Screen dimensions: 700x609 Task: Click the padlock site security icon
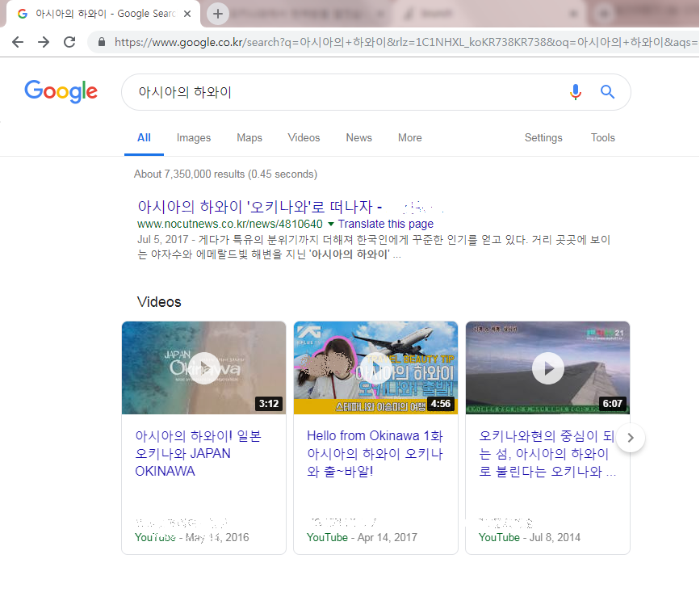point(102,42)
